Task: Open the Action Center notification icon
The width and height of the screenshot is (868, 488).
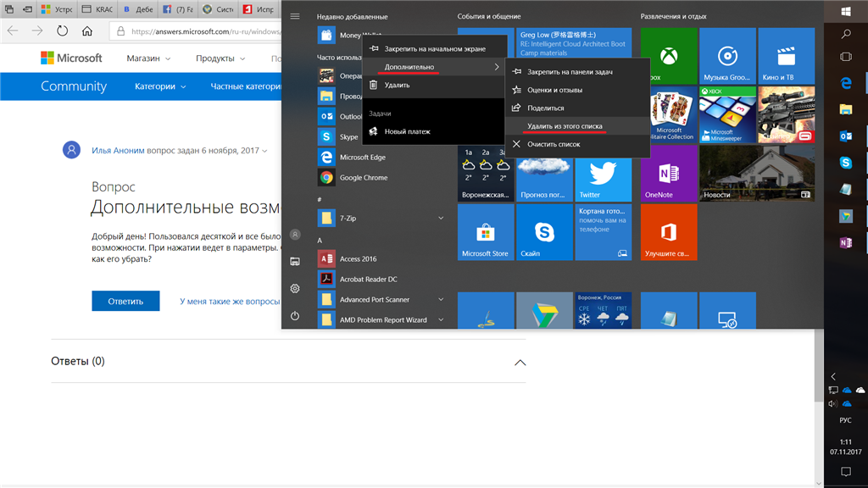Action: coord(846,472)
